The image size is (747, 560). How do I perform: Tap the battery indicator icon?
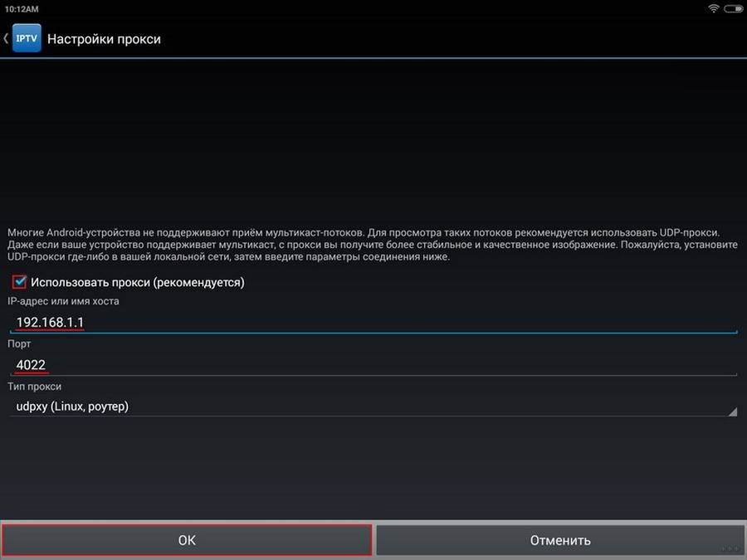pyautogui.click(x=732, y=7)
